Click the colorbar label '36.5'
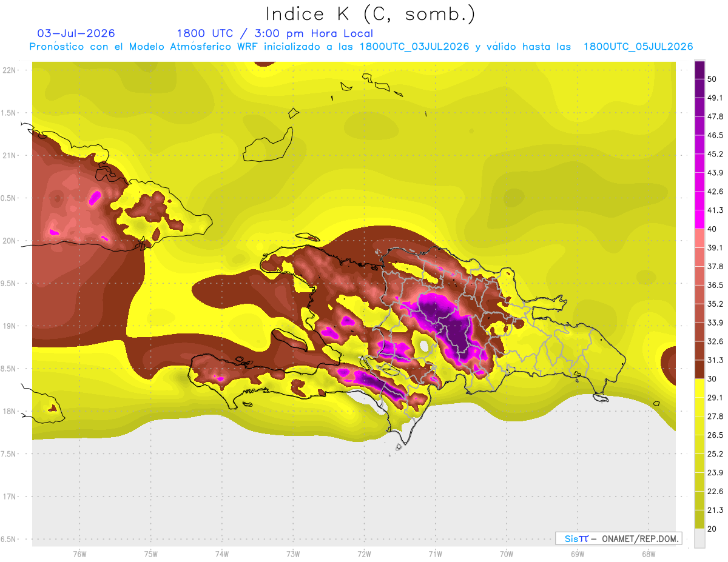 [x=715, y=285]
